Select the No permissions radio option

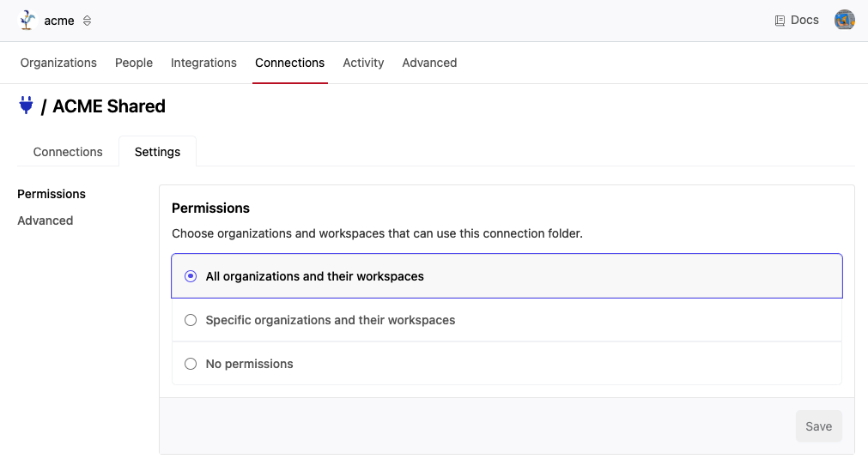coord(191,364)
